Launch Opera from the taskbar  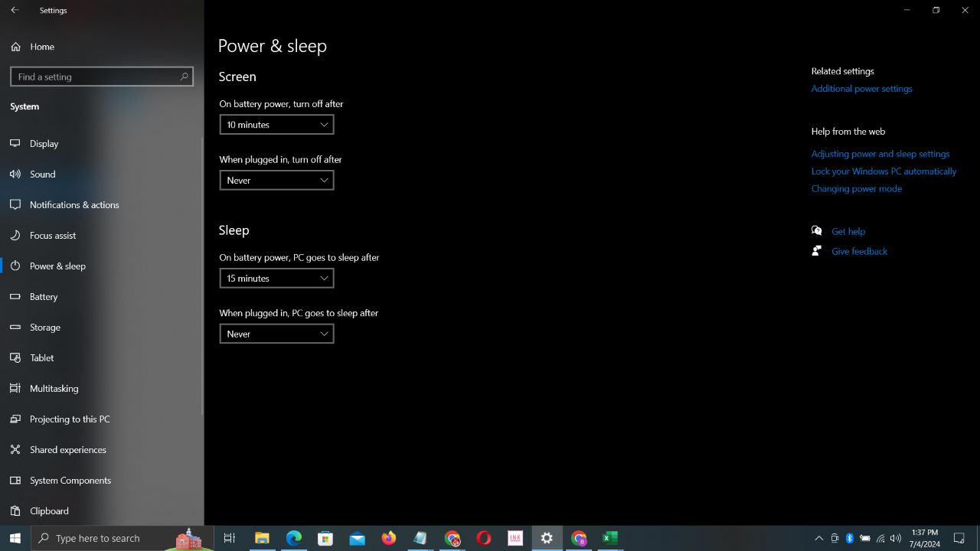pyautogui.click(x=484, y=538)
